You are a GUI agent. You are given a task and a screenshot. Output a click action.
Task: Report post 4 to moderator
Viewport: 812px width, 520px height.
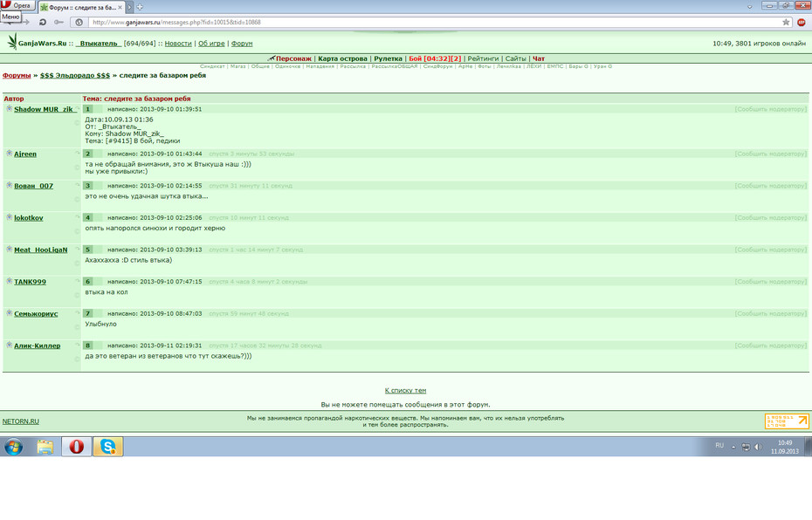(x=771, y=218)
